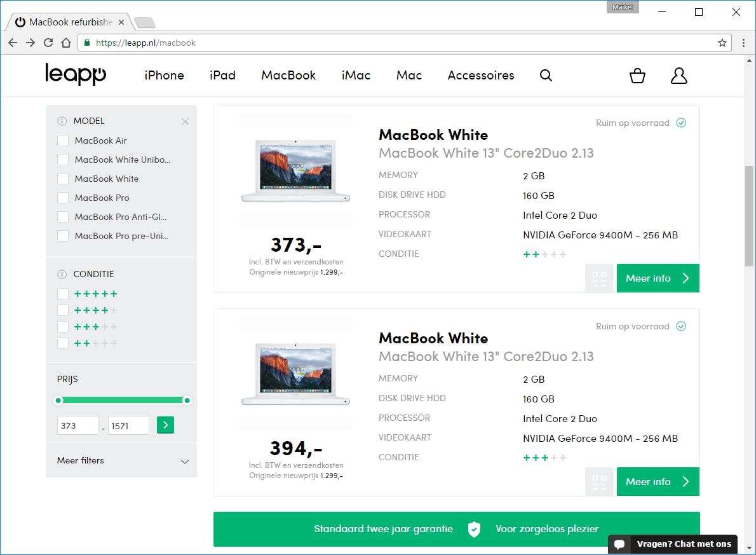Viewport: 756px width, 555px height.
Task: Click the Standaard twee jaar garantie banner
Action: (457, 530)
